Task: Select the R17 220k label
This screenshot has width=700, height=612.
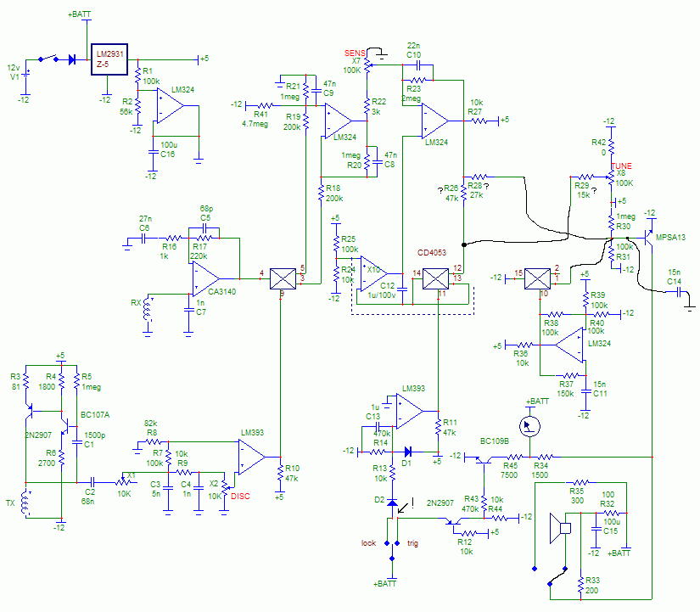Action: pyautogui.click(x=199, y=251)
